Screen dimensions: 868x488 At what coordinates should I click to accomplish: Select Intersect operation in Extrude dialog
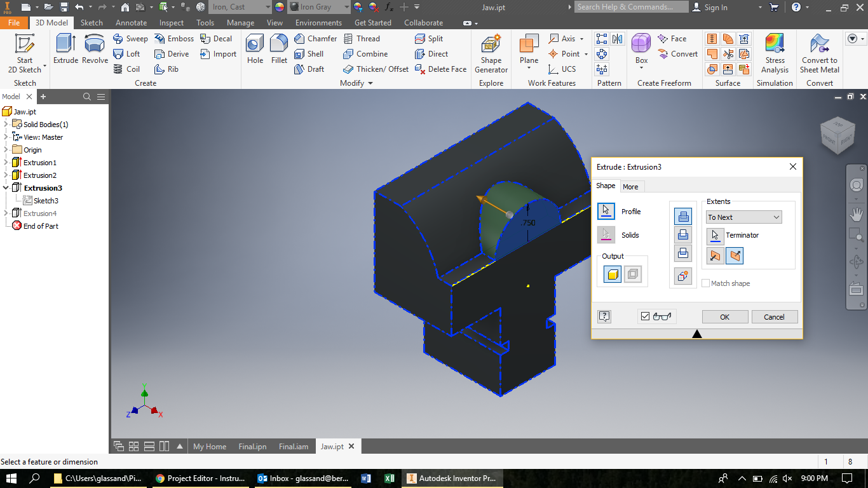[x=683, y=254]
